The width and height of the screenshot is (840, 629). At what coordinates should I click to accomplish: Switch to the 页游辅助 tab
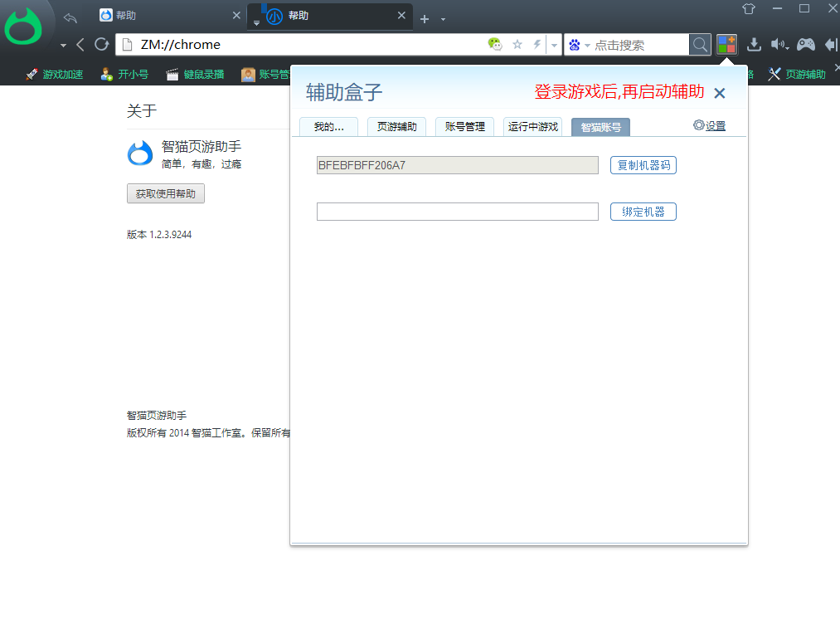396,127
